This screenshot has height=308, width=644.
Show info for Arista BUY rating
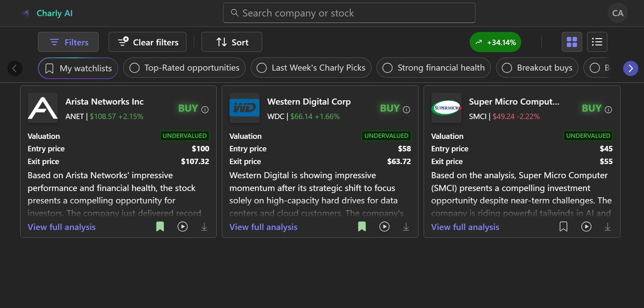pyautogui.click(x=205, y=109)
